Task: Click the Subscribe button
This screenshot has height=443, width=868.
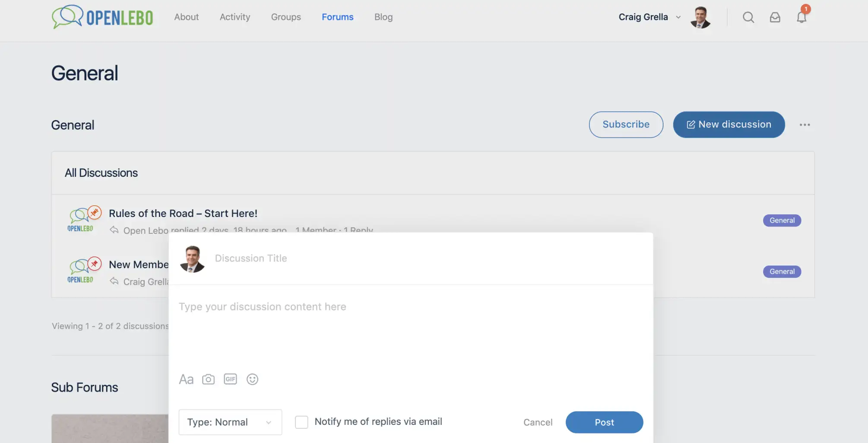Action: click(626, 124)
